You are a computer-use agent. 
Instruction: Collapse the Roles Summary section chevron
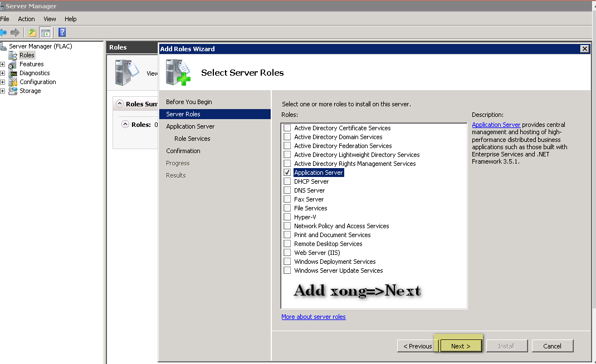coord(120,104)
